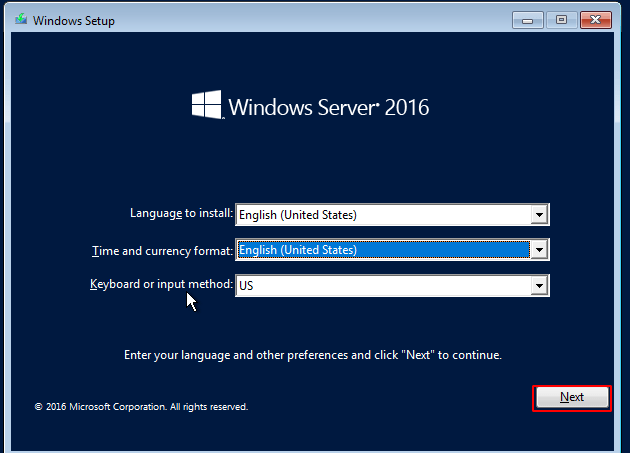
Task: Click the 'Language to install:' label
Action: (181, 213)
